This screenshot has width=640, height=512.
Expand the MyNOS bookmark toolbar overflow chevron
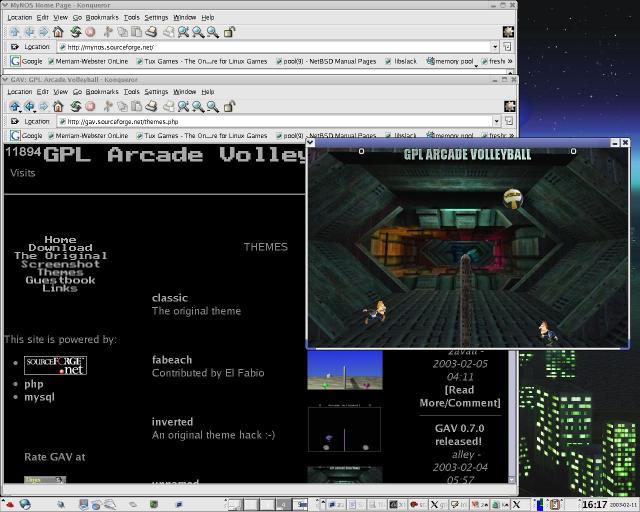[510, 61]
